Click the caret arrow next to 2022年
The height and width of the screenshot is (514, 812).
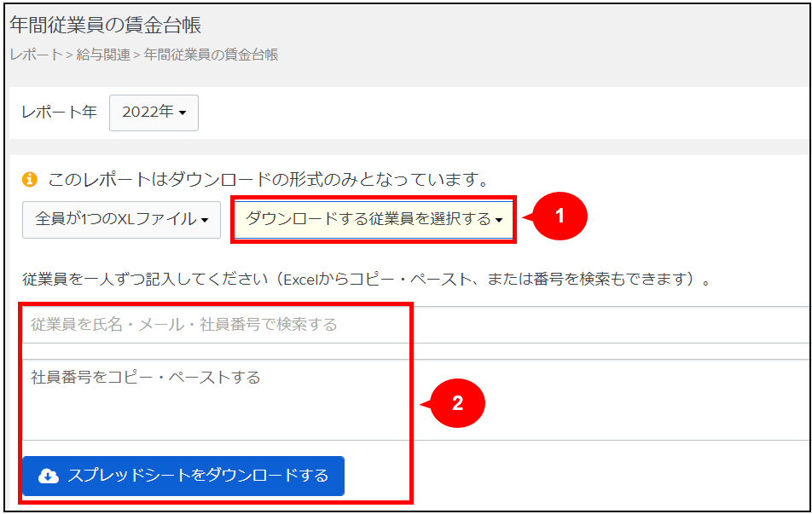click(183, 113)
